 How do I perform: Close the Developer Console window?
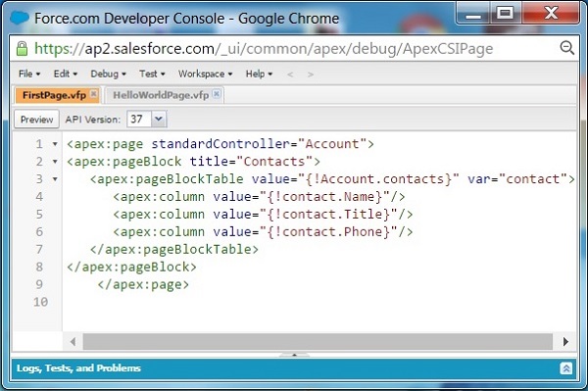pos(551,14)
